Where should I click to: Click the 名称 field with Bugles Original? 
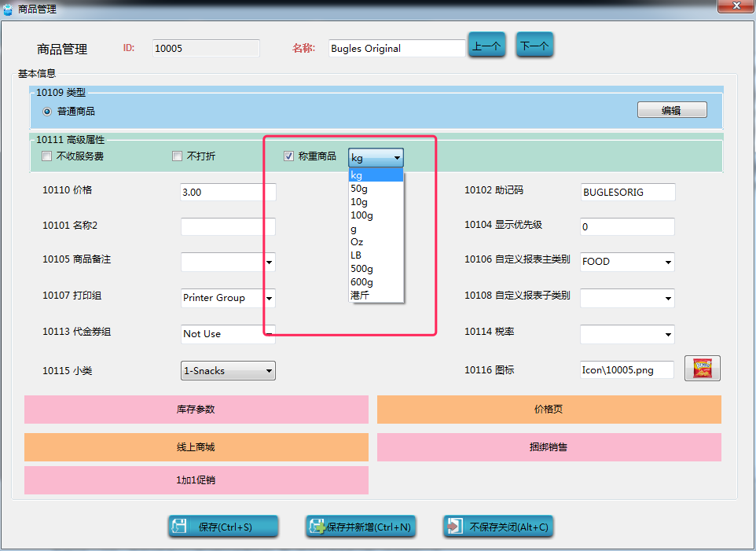[397, 48]
